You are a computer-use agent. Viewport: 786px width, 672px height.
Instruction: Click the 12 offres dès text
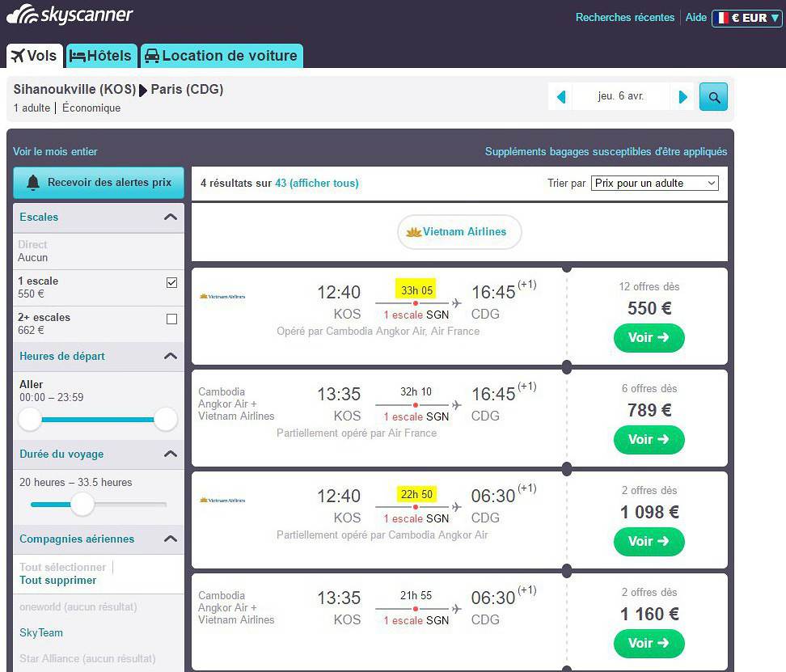[x=649, y=286]
